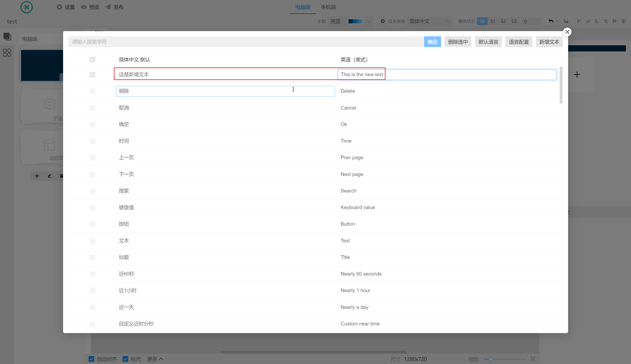Click the This is the new text input
The width and height of the screenshot is (631, 364).
[447, 75]
